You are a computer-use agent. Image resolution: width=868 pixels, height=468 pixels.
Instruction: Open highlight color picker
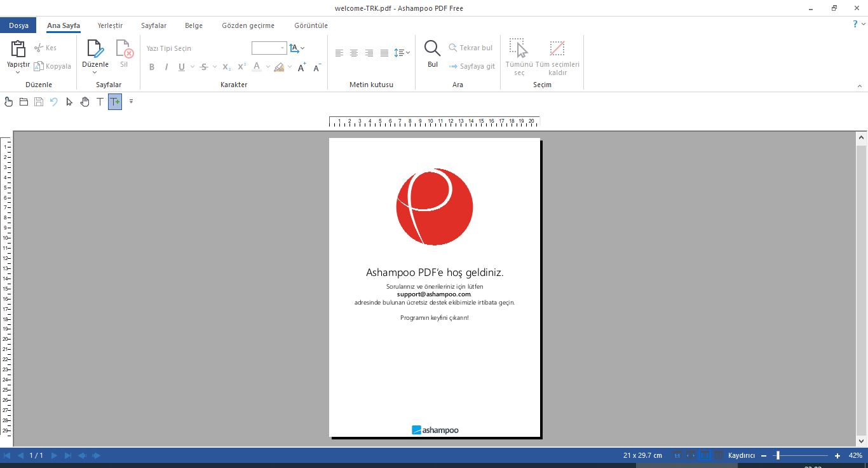[x=279, y=67]
